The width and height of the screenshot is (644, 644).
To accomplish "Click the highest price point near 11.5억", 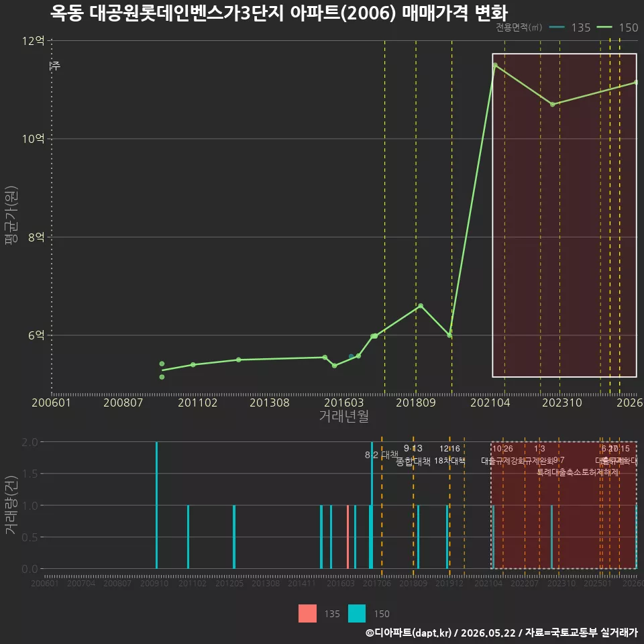I will [495, 65].
